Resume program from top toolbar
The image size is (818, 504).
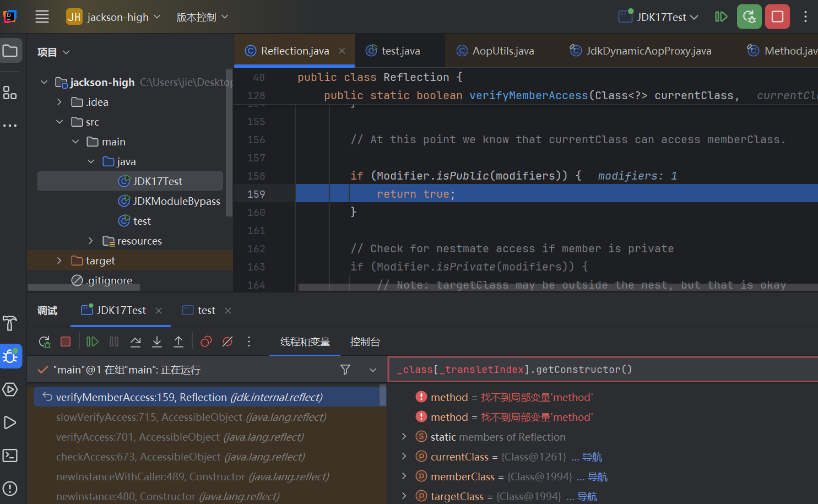click(x=721, y=17)
